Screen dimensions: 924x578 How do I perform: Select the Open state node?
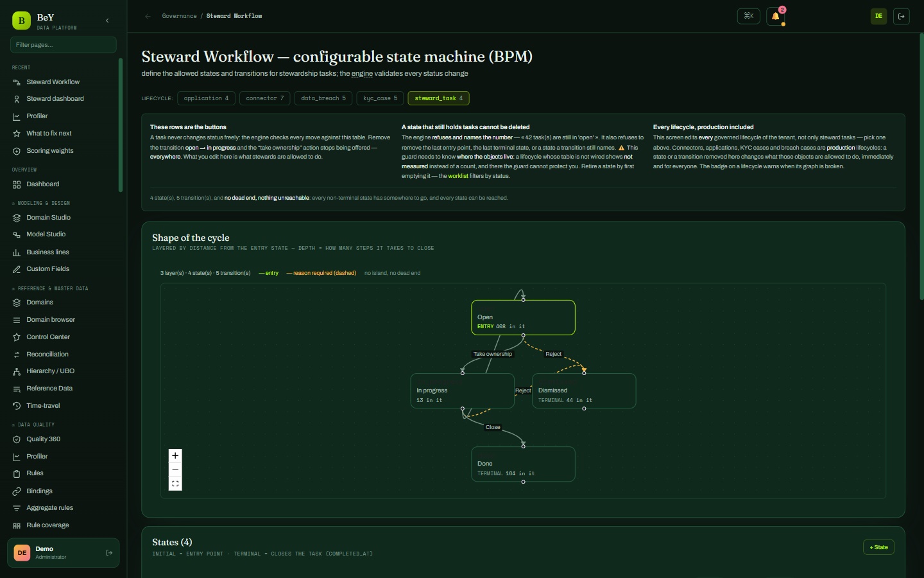(523, 317)
